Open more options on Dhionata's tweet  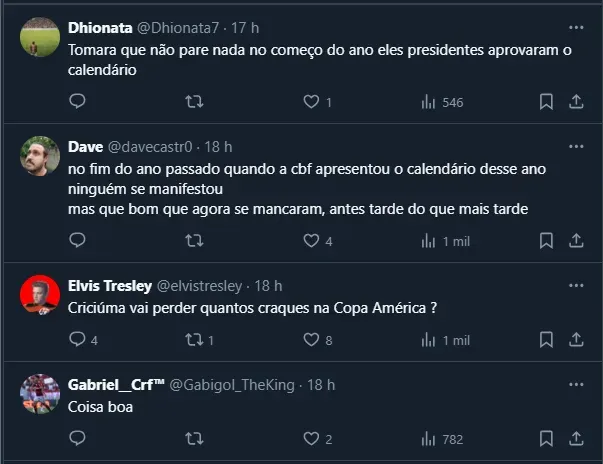pos(575,27)
